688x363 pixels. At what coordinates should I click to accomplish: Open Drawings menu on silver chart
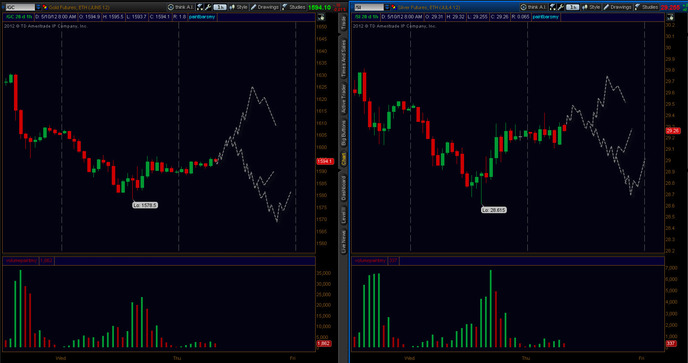pos(617,7)
